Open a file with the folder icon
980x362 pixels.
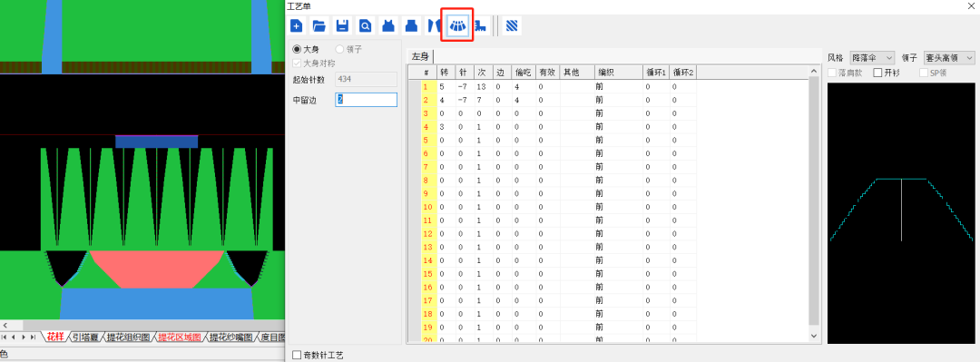(319, 25)
